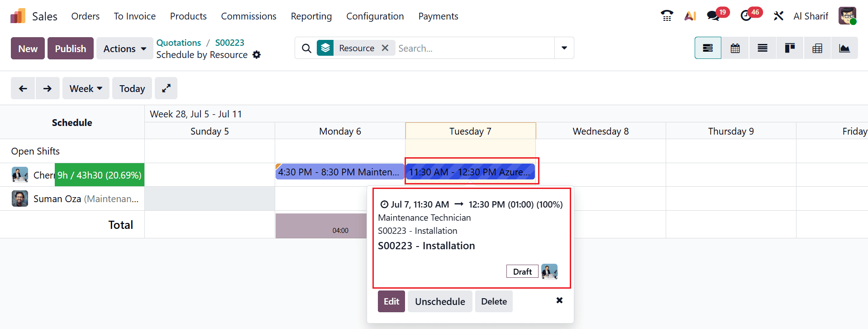Click the employee avatar in the popover
This screenshot has width=868, height=329.
[x=549, y=271]
